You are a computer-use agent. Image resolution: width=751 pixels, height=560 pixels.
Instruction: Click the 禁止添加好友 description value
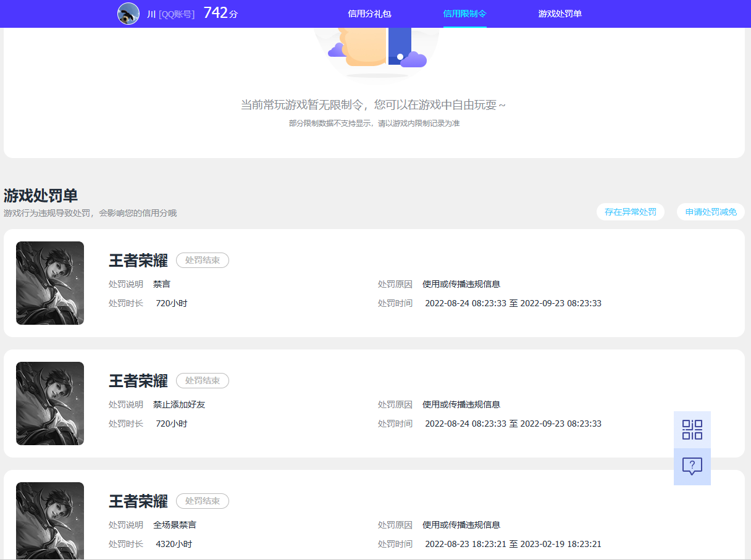click(x=179, y=404)
